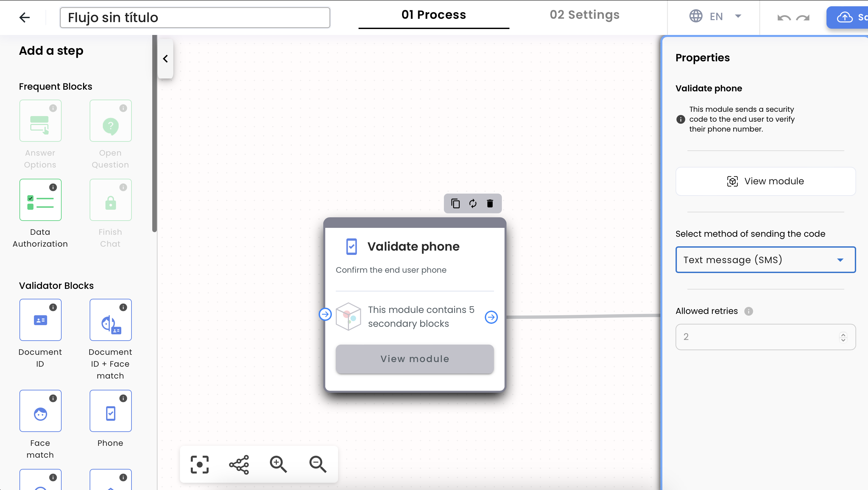Click View module in Properties panel

(x=765, y=181)
